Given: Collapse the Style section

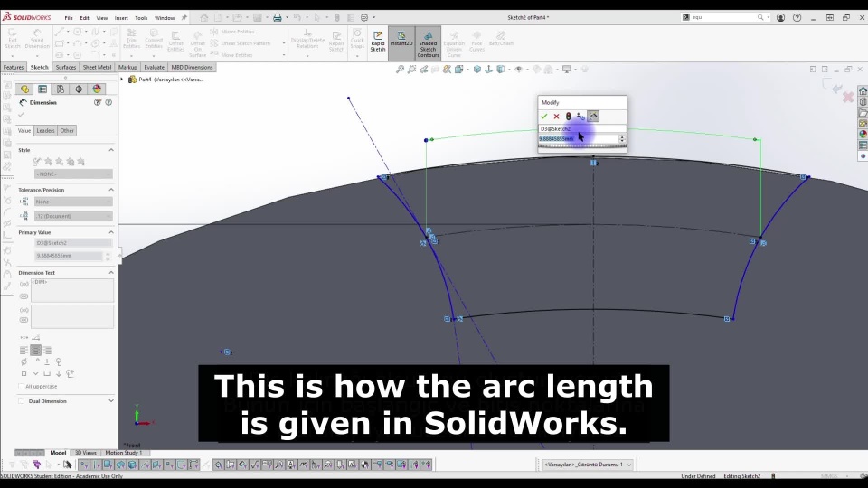Looking at the screenshot, I should (x=110, y=150).
